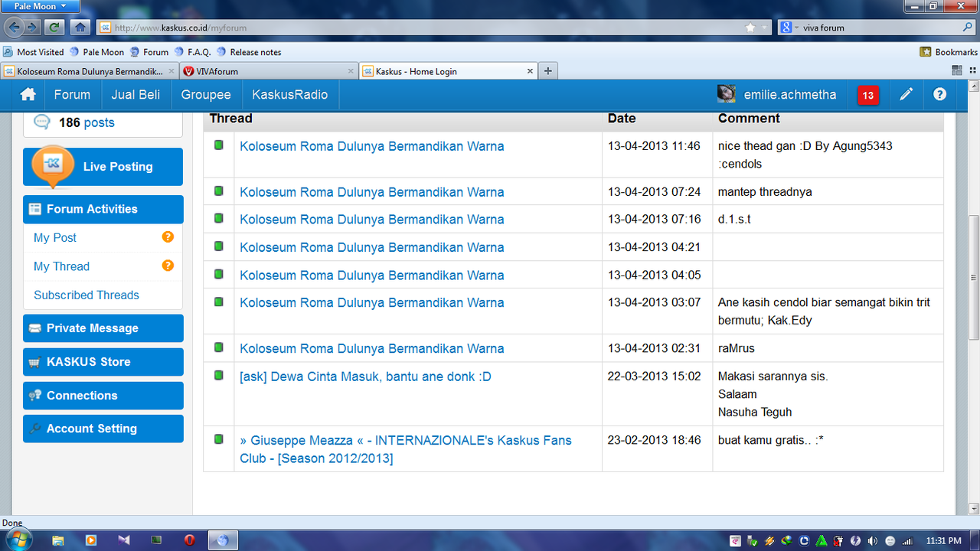Click the speech bubble icon next to 186 posts
This screenshot has width=980, height=551.
click(x=42, y=122)
